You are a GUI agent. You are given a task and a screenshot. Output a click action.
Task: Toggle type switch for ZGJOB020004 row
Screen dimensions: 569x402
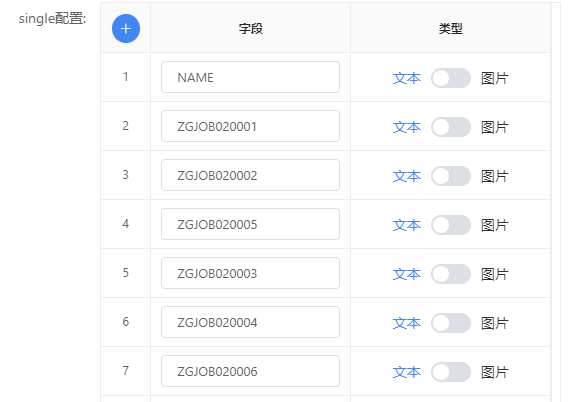(x=451, y=323)
